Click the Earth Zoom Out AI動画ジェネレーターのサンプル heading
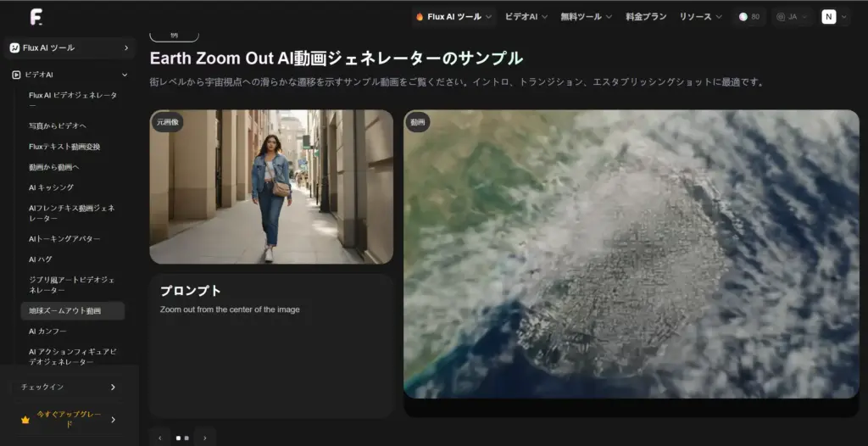This screenshot has height=446, width=868. click(x=336, y=59)
